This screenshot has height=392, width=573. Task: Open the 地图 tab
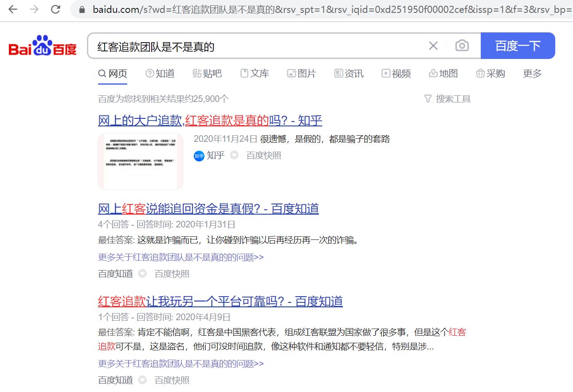point(443,74)
